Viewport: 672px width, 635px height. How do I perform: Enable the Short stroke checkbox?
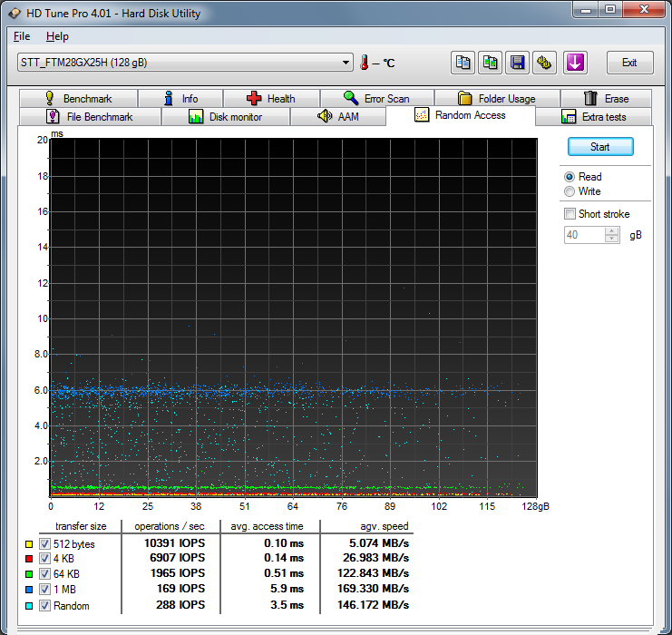(570, 213)
